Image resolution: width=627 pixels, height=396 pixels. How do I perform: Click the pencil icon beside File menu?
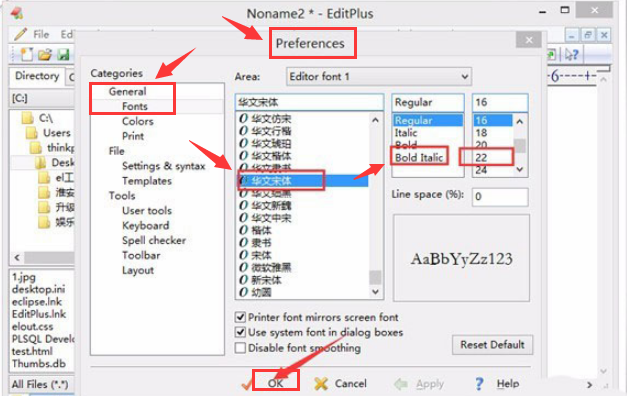(20, 34)
